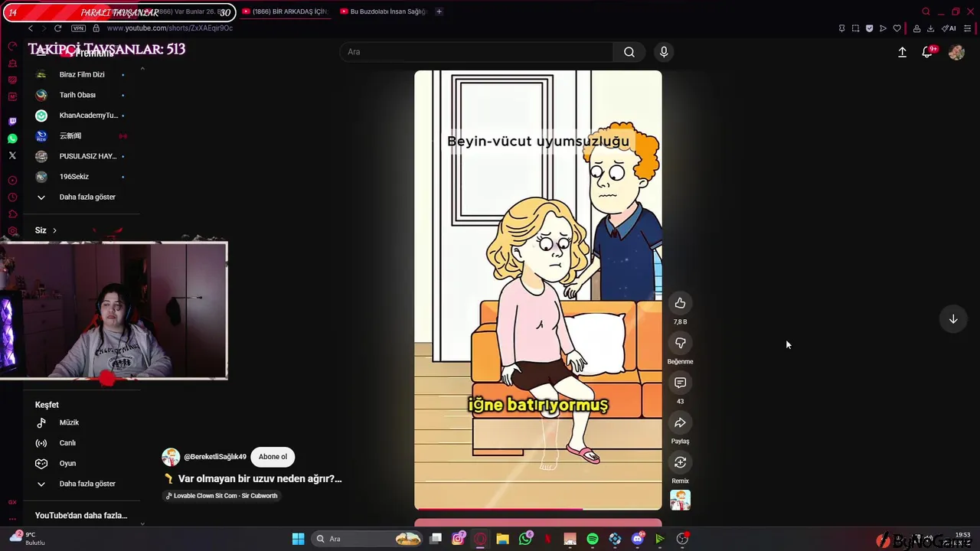Open the sound source thumbnail below Remix

(x=680, y=500)
